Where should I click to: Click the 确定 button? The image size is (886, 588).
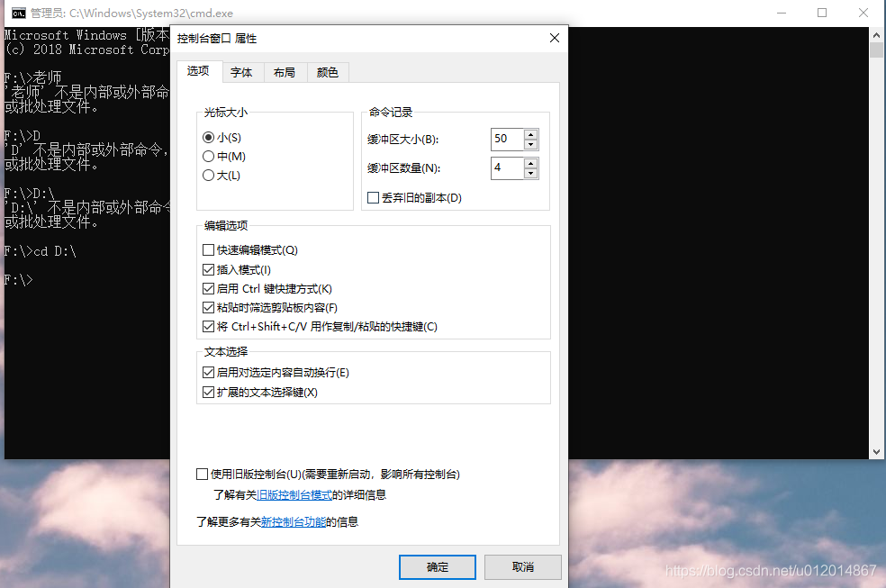(438, 566)
